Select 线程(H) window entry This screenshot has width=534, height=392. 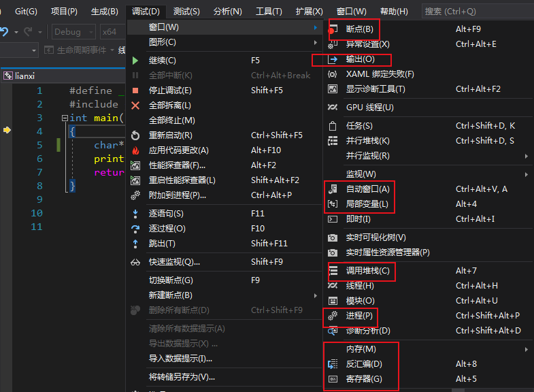tap(429, 286)
